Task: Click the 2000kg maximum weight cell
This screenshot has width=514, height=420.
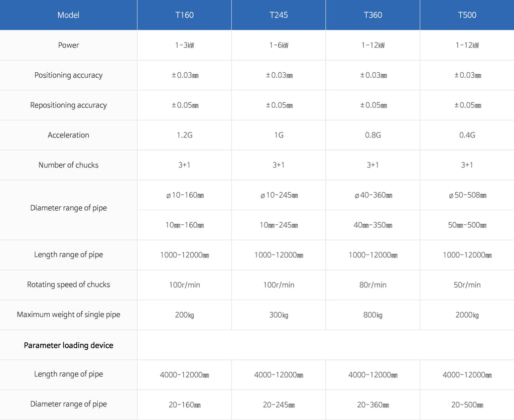Action: pyautogui.click(x=467, y=315)
